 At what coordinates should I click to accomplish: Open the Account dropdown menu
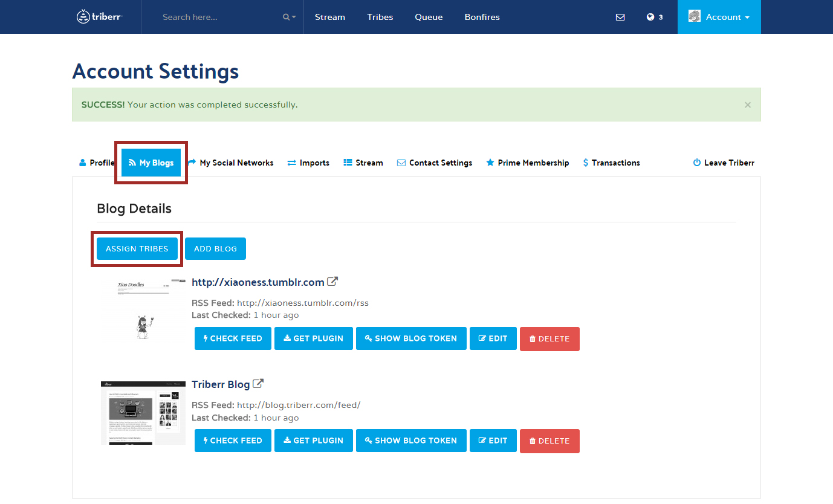(719, 17)
